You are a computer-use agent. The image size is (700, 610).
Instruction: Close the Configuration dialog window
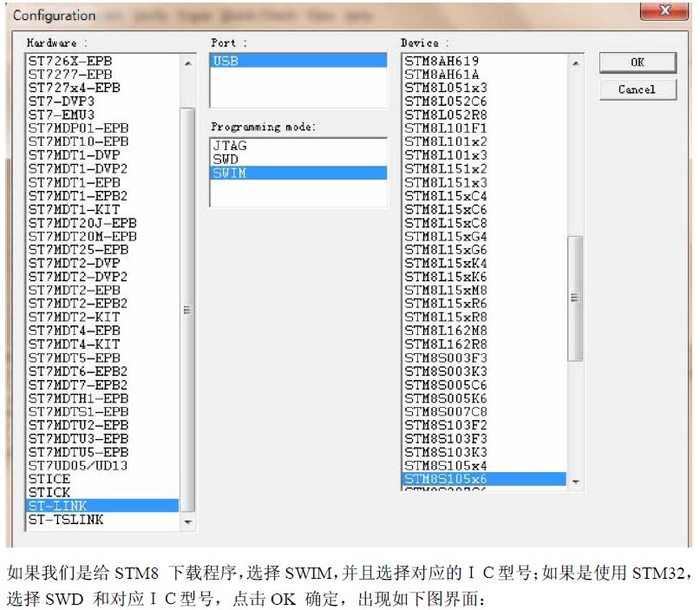point(665,10)
